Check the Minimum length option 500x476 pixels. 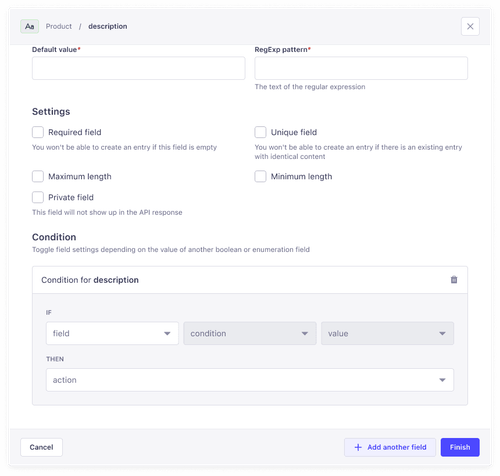coord(260,176)
